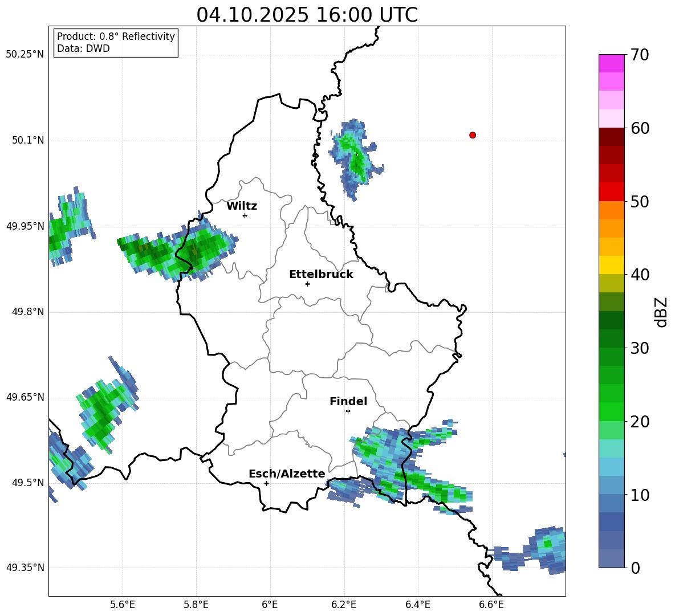Screen dimensions: 675x616
Task: Click the 5.6°E longitude label
Action: tap(123, 605)
